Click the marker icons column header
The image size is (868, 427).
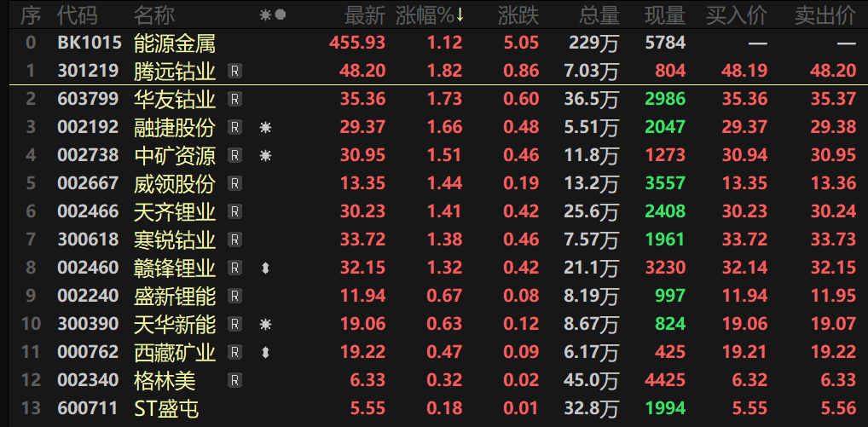273,15
